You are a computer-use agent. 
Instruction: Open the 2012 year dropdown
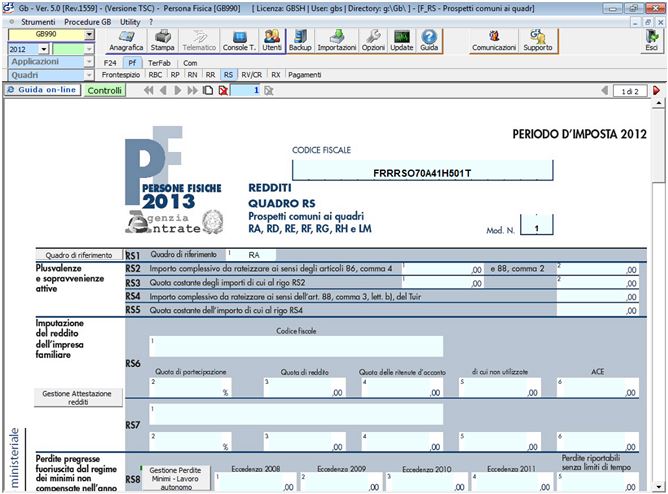[44, 49]
